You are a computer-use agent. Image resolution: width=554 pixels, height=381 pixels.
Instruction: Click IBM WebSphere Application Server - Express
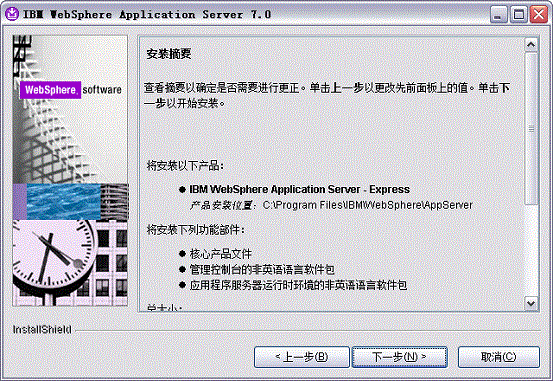pyautogui.click(x=300, y=189)
